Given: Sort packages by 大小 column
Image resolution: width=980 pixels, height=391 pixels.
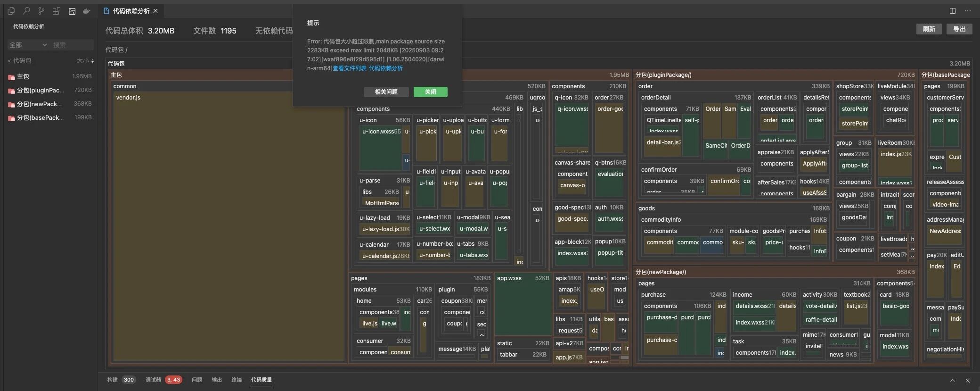Looking at the screenshot, I should pyautogui.click(x=85, y=61).
